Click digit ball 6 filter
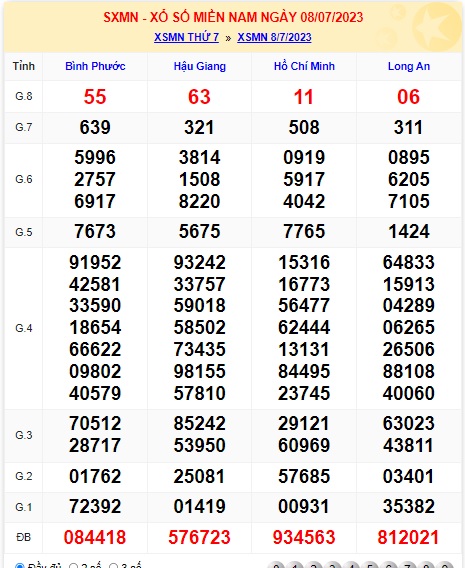465x568 pixels. tap(389, 565)
